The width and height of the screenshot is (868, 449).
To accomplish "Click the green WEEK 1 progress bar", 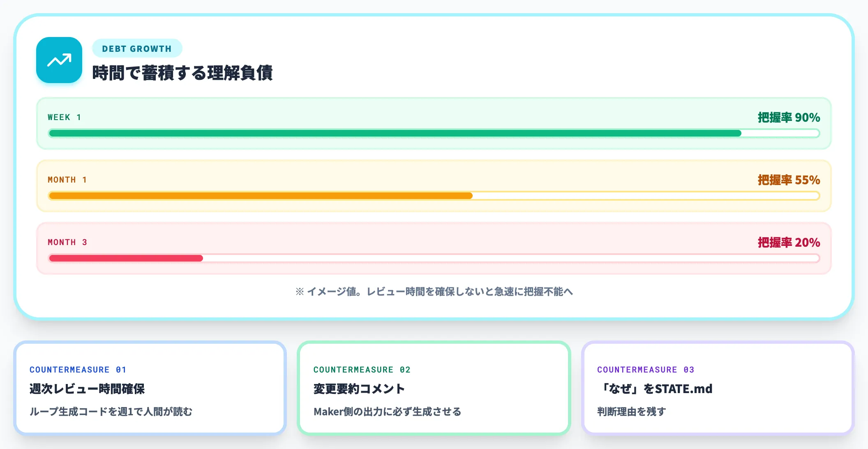I will 434,133.
